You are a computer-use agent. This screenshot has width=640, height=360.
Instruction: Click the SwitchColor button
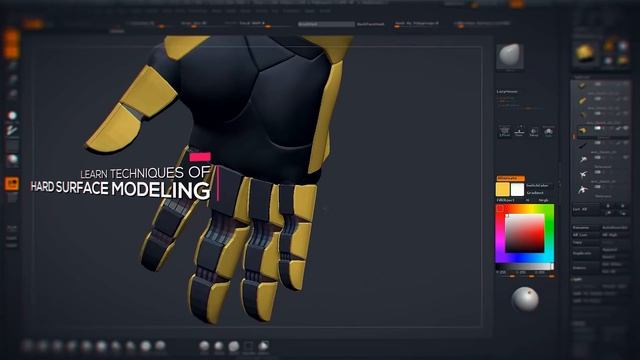537,185
